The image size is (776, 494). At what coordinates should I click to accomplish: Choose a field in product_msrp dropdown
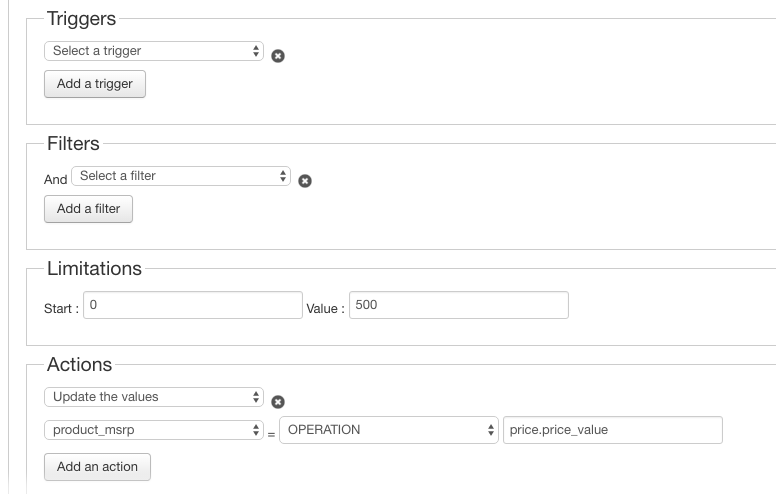click(x=154, y=430)
